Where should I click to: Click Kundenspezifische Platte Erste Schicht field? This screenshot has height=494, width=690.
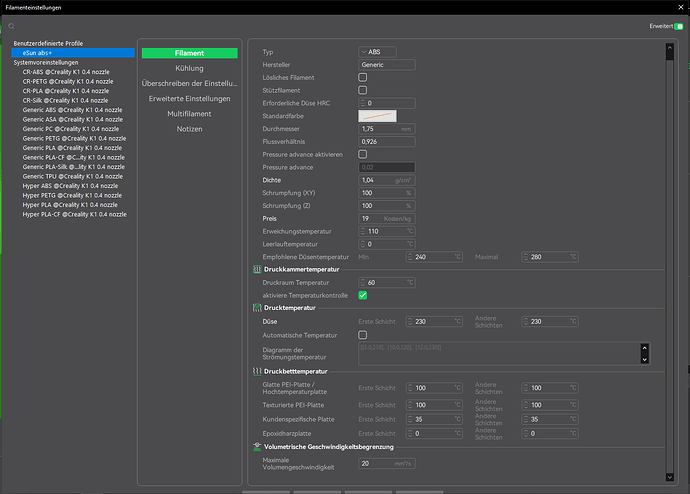[434, 419]
